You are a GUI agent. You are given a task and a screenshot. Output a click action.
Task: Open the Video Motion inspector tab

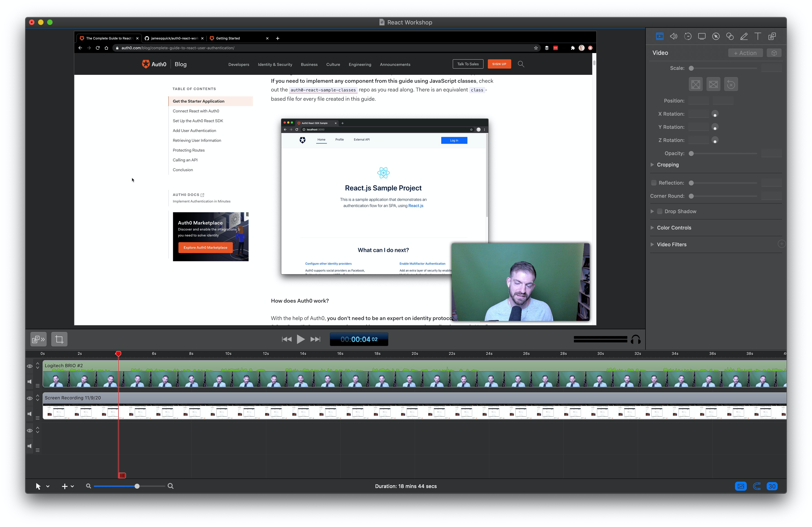point(688,36)
